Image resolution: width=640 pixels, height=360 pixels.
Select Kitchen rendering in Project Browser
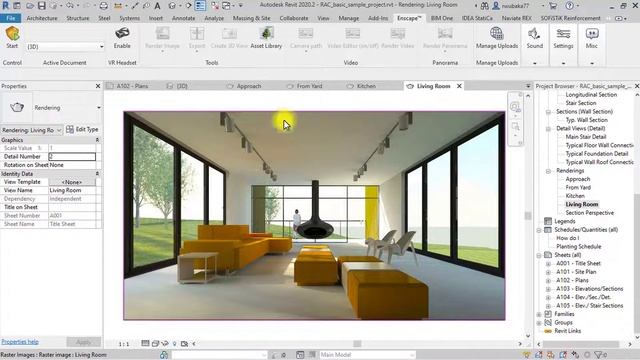pyautogui.click(x=575, y=196)
